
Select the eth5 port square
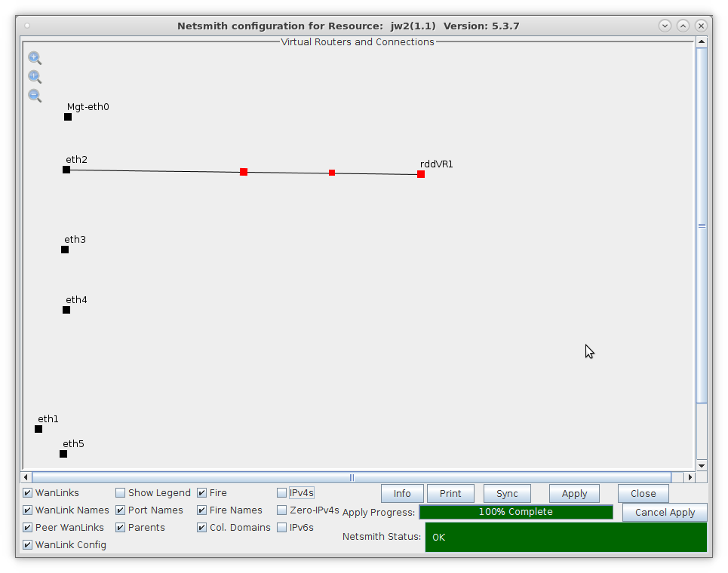[x=63, y=454]
